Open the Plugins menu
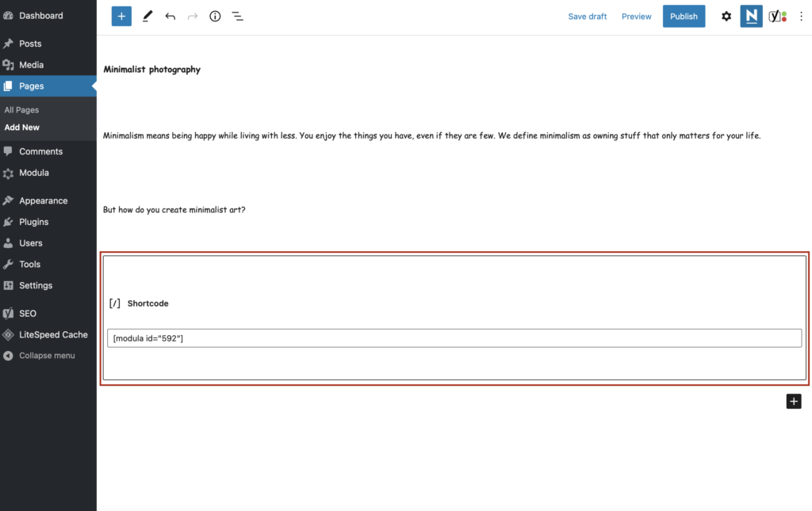The height and width of the screenshot is (511, 812). pyautogui.click(x=33, y=222)
